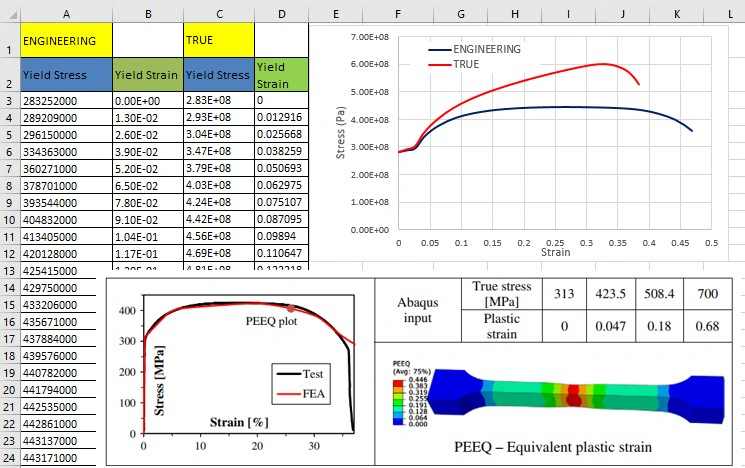Screen dimensions: 745x468
Task: Click cell with 5.20E-02 strain
Action: pos(148,169)
